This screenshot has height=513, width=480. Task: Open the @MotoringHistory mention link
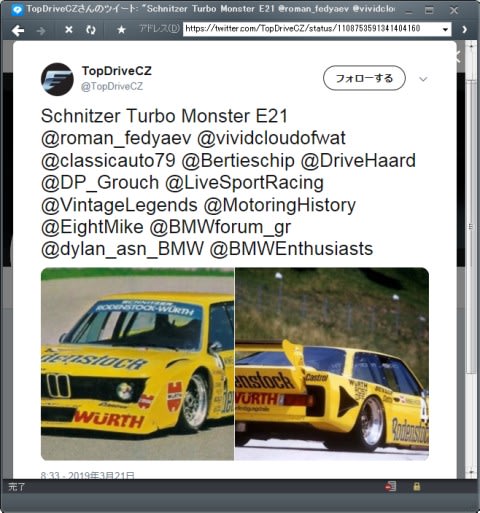(279, 205)
